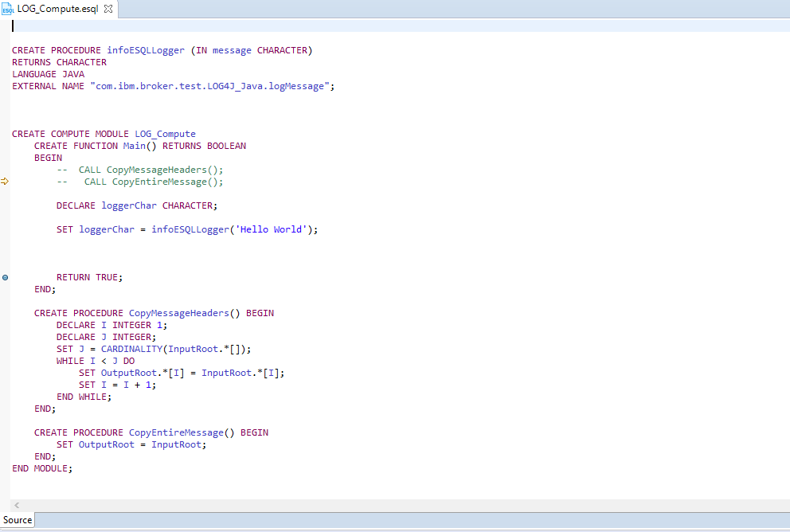Image resolution: width=790 pixels, height=532 pixels.
Task: Close the LOG_Compute.esql tab
Action: point(108,9)
